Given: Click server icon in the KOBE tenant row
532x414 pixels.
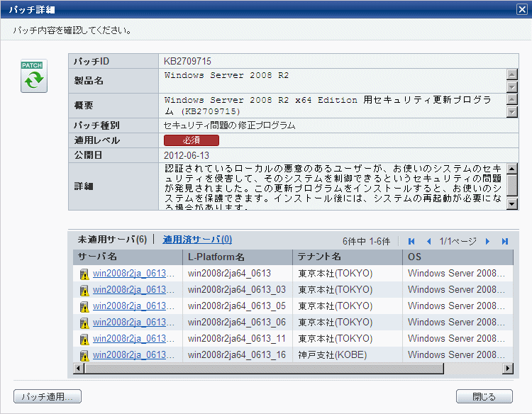Looking at the screenshot, I should (84, 355).
